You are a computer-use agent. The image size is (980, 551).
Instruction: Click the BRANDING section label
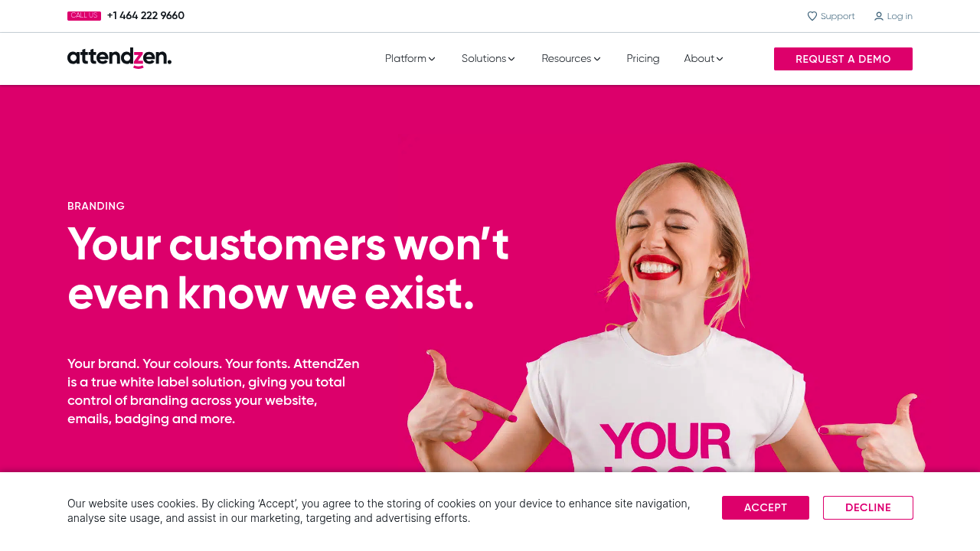(x=96, y=206)
